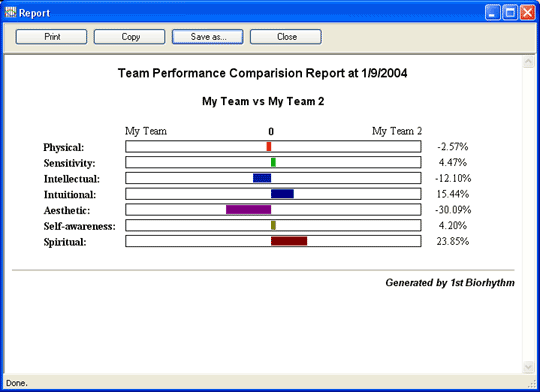Screen dimensions: 540x392
Task: Click the olive Self-awareness bar
Action: click(273, 225)
